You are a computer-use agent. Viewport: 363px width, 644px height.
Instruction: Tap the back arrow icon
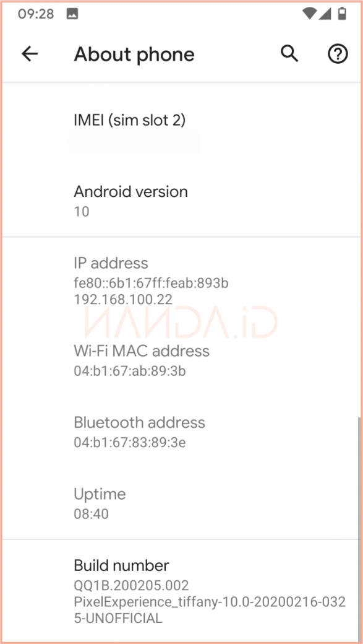click(30, 54)
